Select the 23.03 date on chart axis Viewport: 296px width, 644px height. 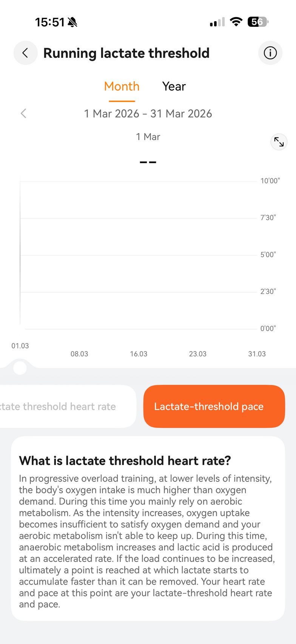197,354
